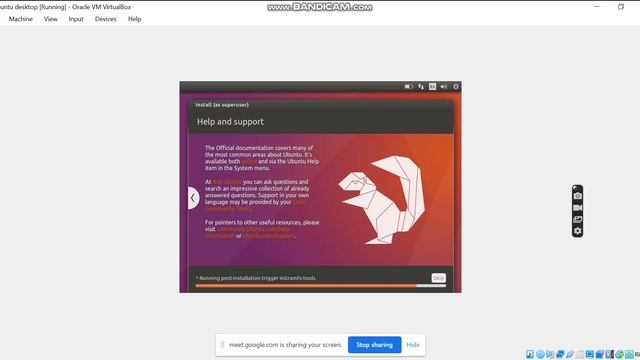Restore down the VirtualBox window
640x360 pixels.
621,7
